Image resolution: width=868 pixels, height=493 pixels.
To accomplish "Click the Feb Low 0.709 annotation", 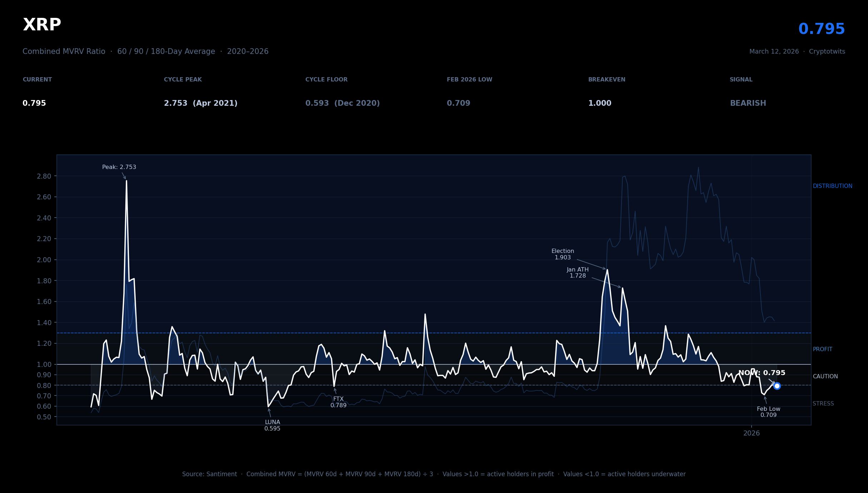I will tap(768, 412).
